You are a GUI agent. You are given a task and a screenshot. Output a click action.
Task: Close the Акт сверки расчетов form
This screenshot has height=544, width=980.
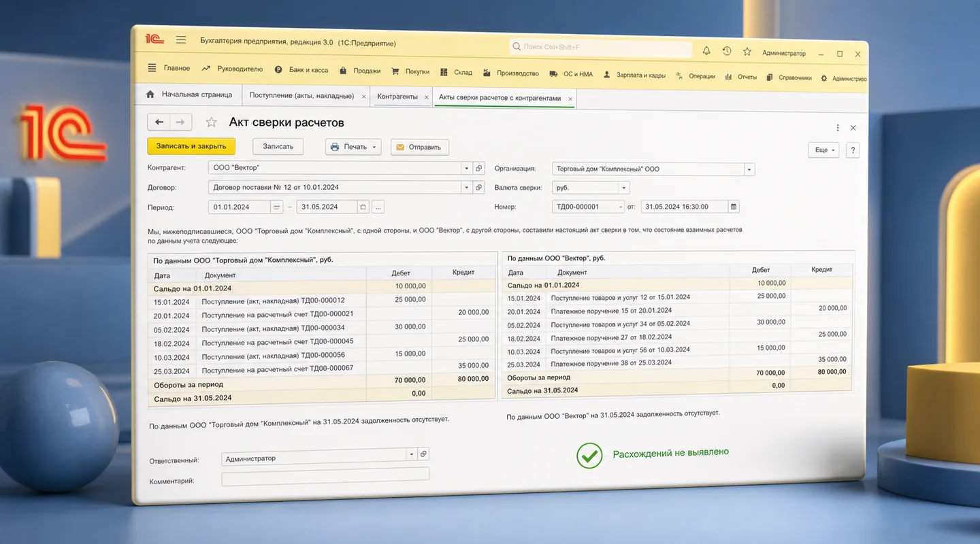(853, 128)
